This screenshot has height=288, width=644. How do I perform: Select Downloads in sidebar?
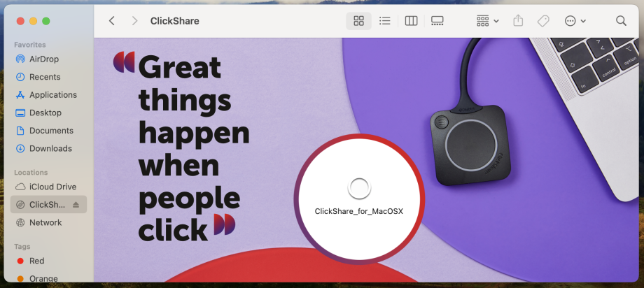[x=48, y=148]
